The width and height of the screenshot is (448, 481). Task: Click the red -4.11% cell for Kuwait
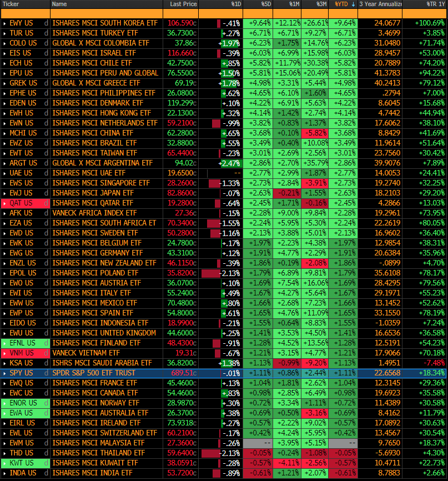(x=287, y=463)
